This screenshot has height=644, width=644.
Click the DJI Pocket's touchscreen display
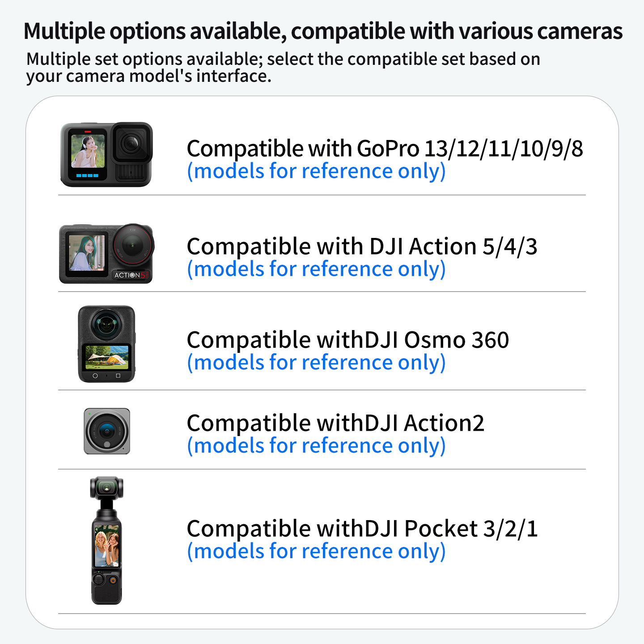click(106, 546)
